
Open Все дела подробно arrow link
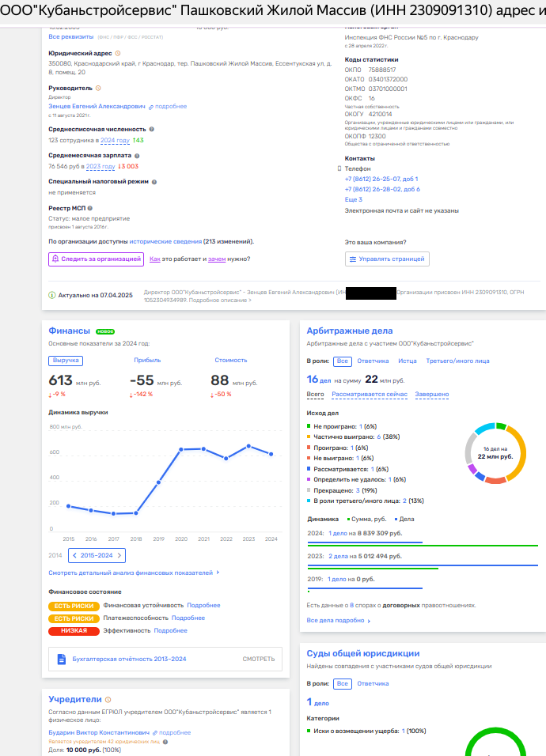[339, 621]
